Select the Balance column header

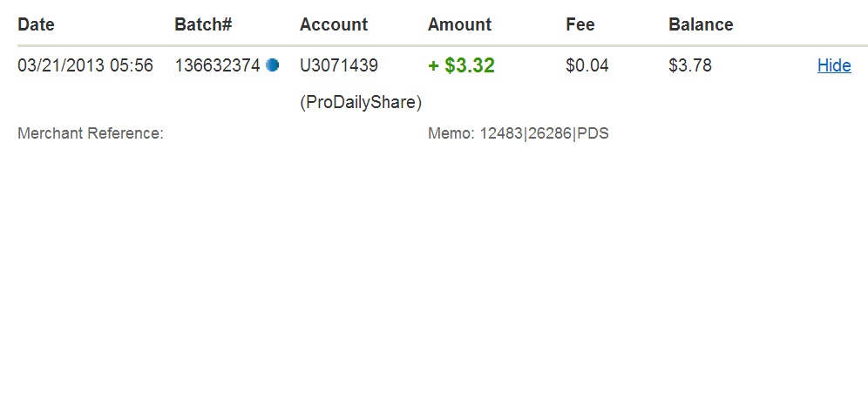click(701, 24)
